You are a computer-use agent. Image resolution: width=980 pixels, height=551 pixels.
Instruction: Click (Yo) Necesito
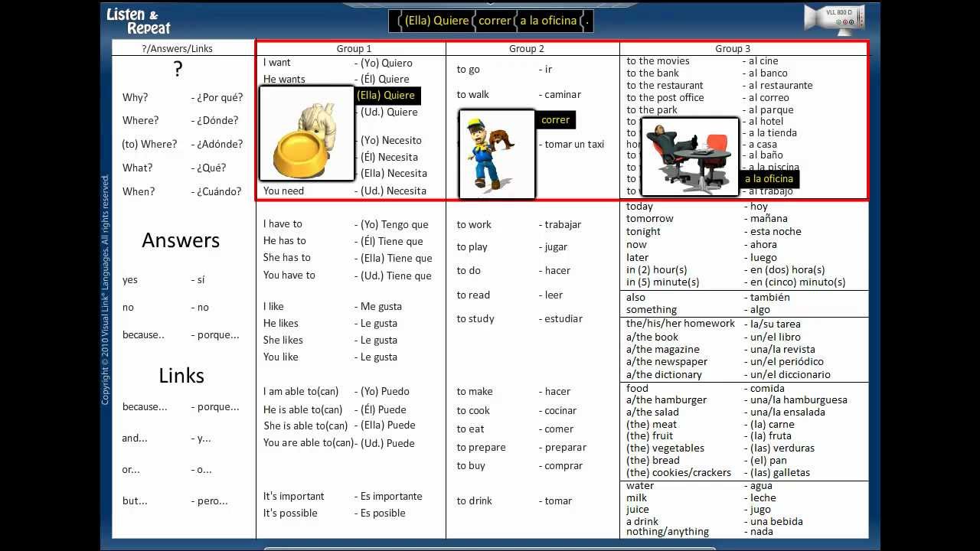391,141
